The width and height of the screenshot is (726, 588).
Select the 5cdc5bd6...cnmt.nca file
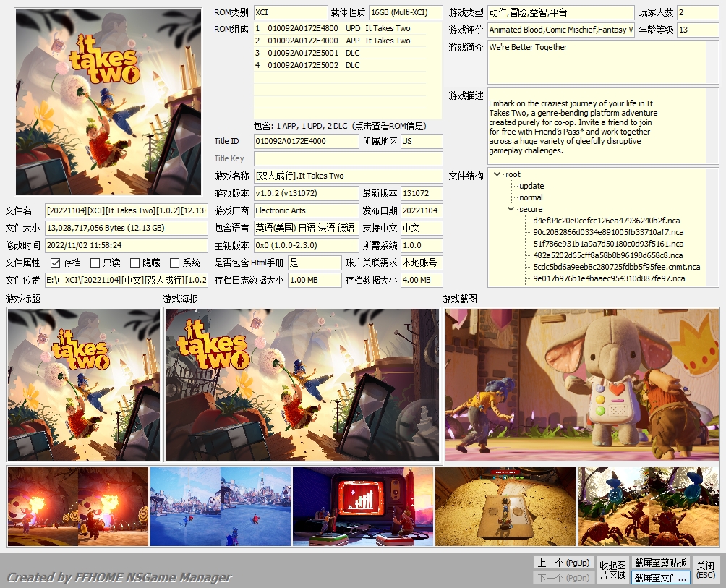(x=617, y=267)
